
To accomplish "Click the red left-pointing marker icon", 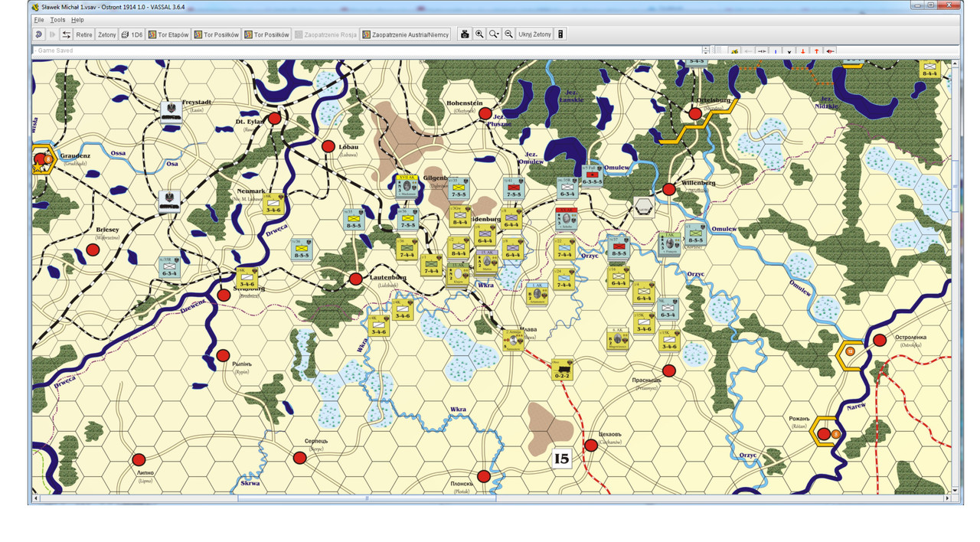I will [x=830, y=51].
